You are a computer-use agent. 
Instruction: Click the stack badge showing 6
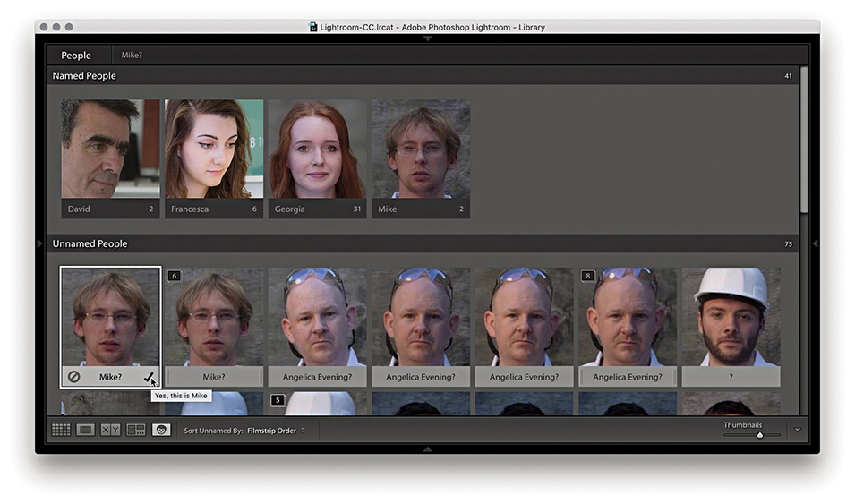(174, 276)
